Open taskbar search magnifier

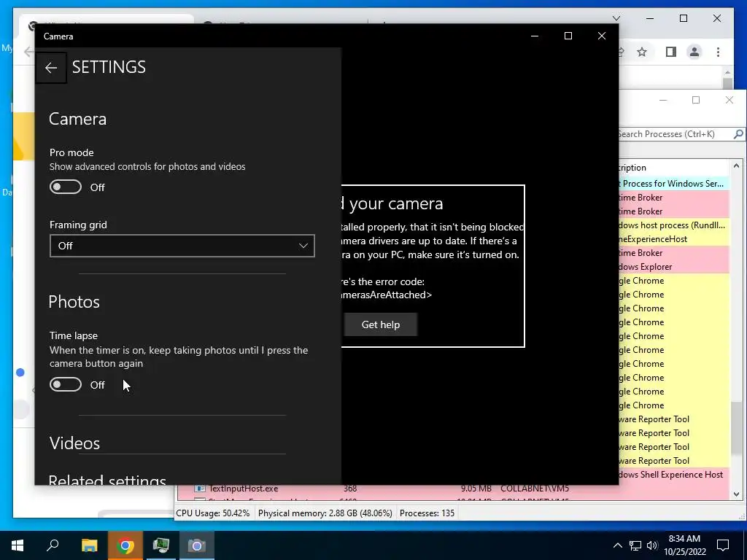coord(53,545)
